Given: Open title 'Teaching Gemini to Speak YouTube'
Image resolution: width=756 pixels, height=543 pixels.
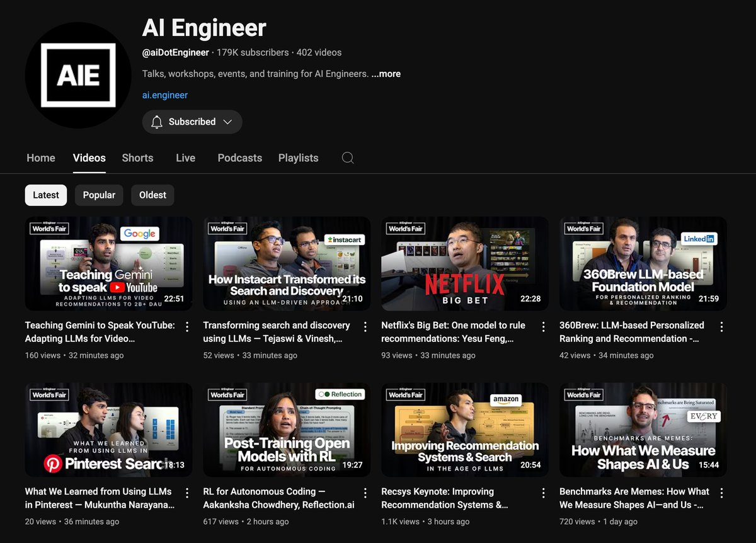Looking at the screenshot, I should tap(100, 332).
